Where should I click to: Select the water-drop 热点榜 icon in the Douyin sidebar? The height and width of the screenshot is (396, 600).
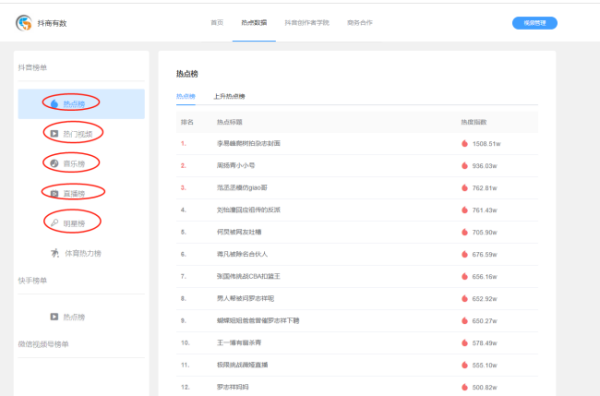tap(54, 104)
